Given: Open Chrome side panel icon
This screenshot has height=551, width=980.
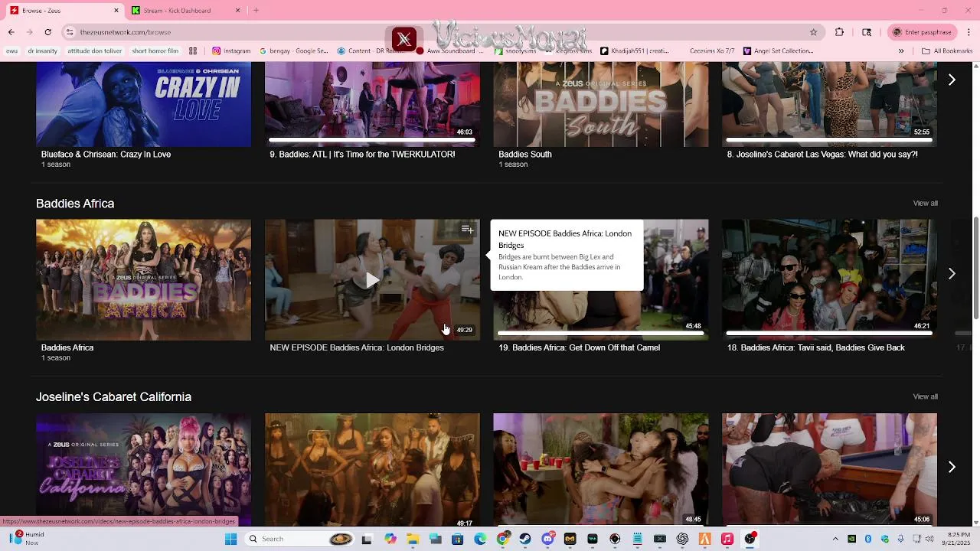Looking at the screenshot, I should 867,32.
